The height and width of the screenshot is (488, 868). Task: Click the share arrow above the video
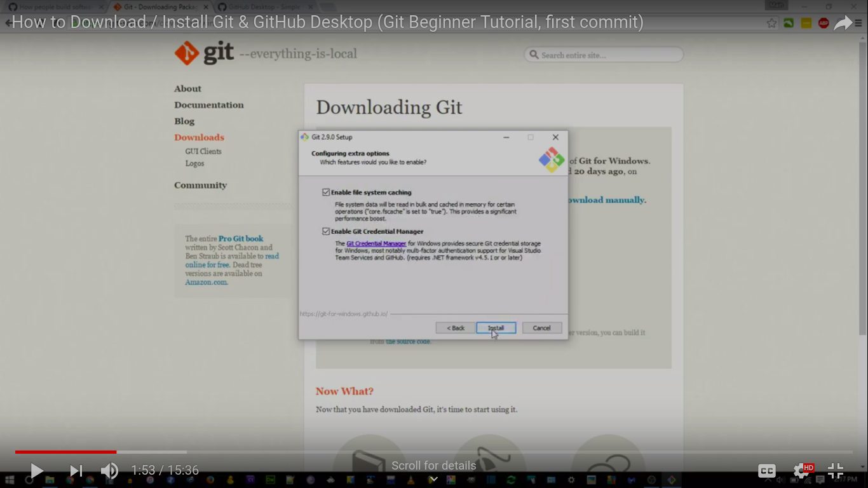point(843,22)
